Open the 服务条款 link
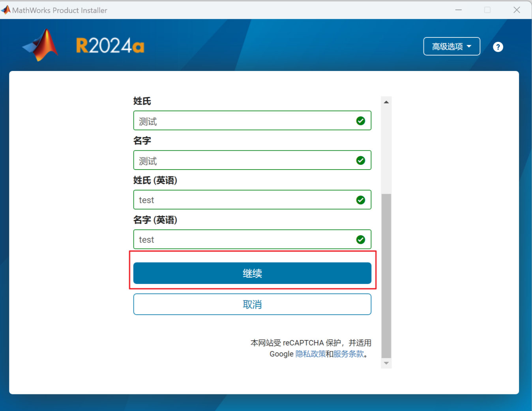Viewport: 532px width, 411px height. 348,354
